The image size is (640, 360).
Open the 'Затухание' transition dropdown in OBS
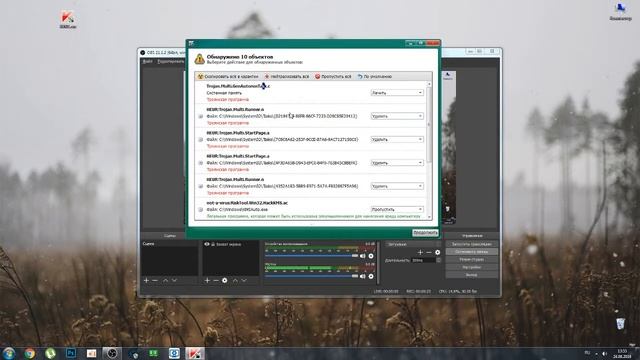coord(413,244)
